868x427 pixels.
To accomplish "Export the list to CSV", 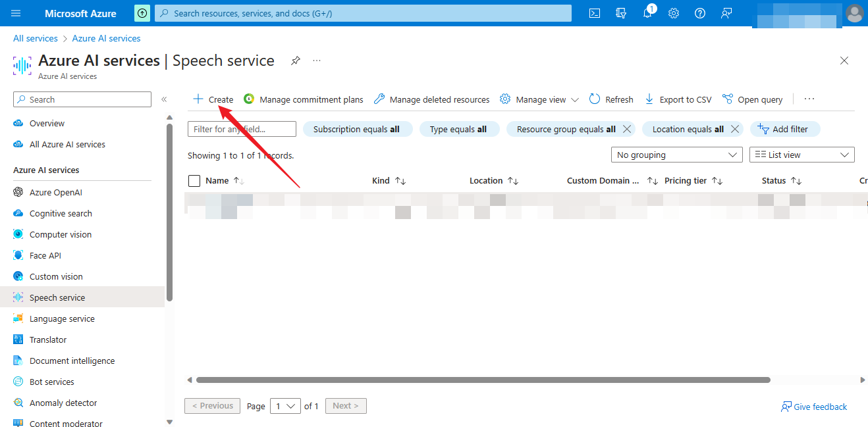I will coord(678,99).
